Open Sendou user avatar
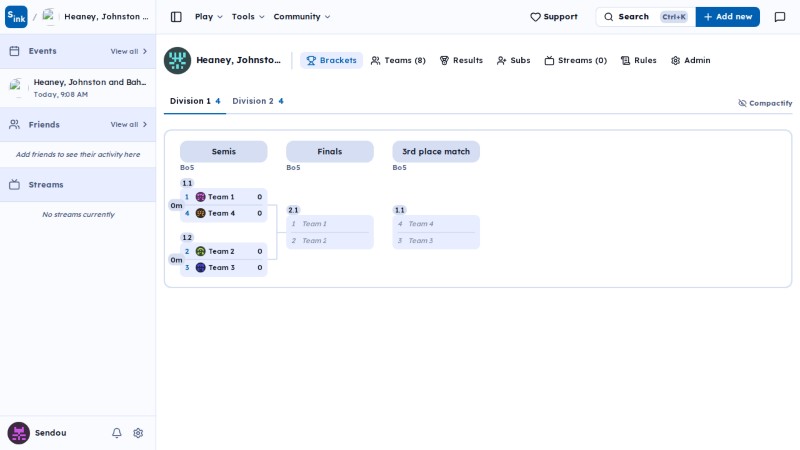 18,433
